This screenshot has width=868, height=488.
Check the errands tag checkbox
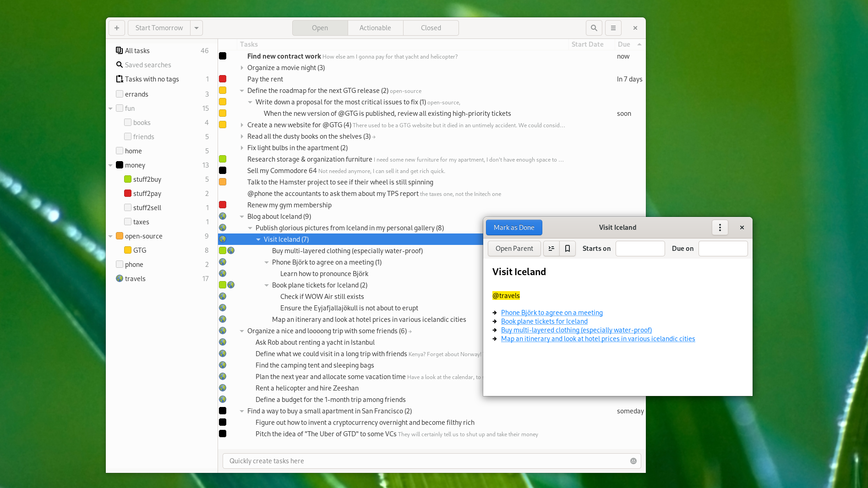tap(120, 94)
